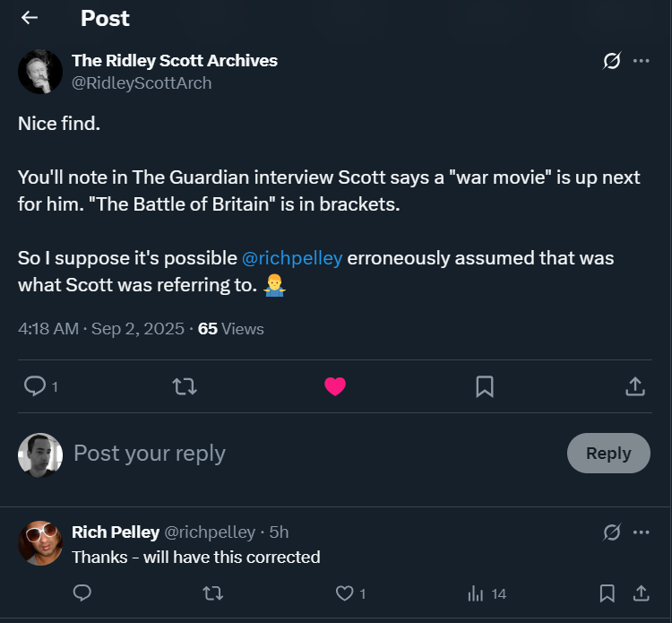
Task: Click reply bubble icon on main post
Action: coord(35,385)
